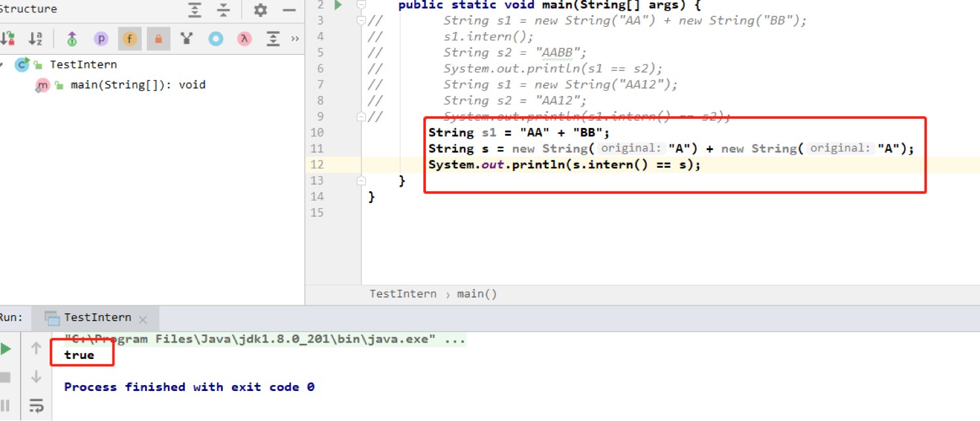This screenshot has height=421, width=980.
Task: Close the TestIntern Run tab
Action: [143, 320]
